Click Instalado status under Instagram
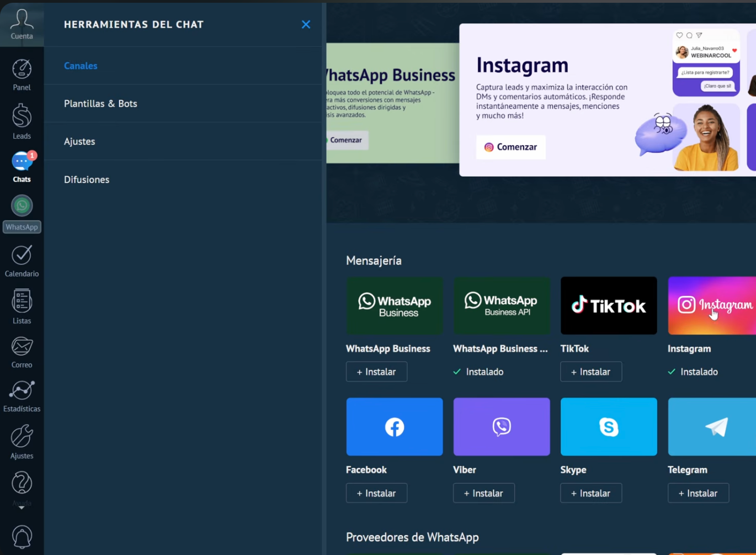Viewport: 756px width, 555px height. click(x=693, y=372)
